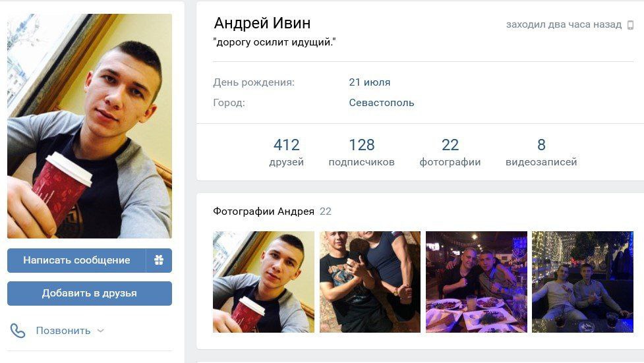This screenshot has width=644, height=363.
Task: Open the first thumbnail with red coffee cup
Action: (263, 282)
